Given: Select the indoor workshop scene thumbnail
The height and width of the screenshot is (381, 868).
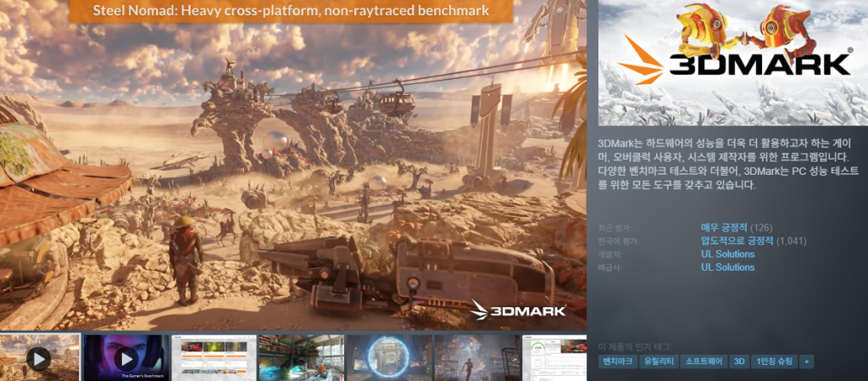Looking at the screenshot, I should tap(301, 357).
